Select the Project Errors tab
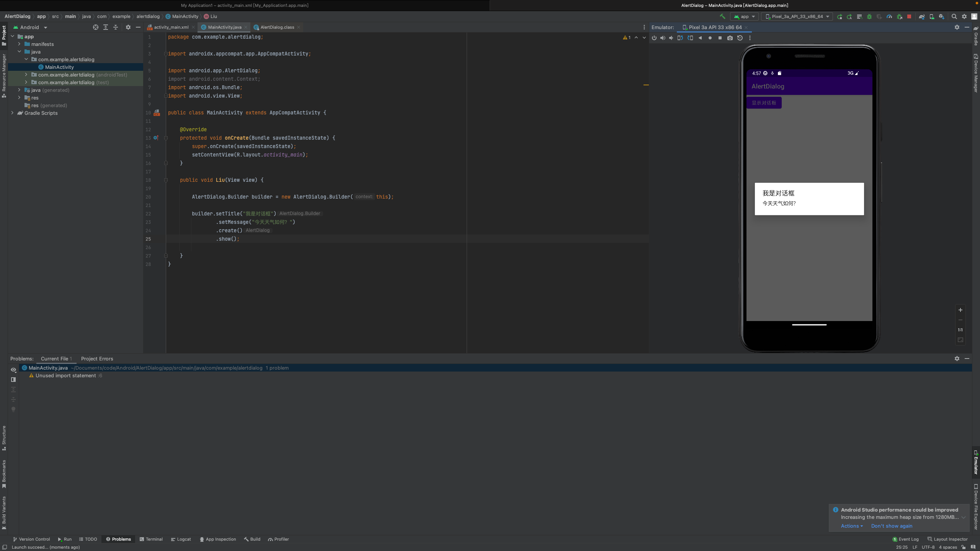The height and width of the screenshot is (551, 980). click(x=97, y=359)
